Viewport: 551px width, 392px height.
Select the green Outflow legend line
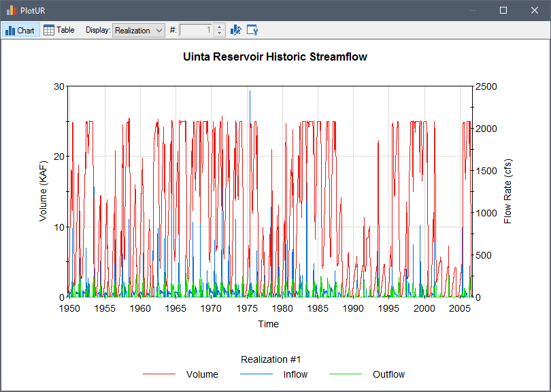pyautogui.click(x=346, y=374)
